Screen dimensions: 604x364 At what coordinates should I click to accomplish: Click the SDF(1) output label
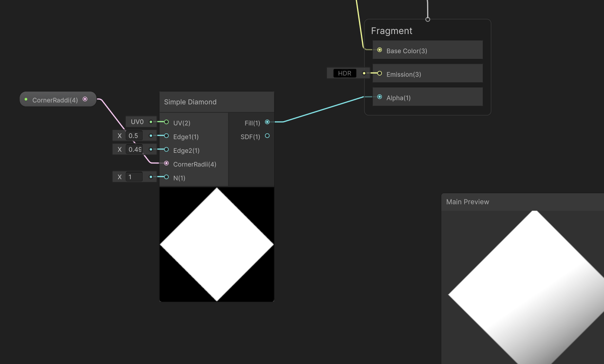pos(250,137)
